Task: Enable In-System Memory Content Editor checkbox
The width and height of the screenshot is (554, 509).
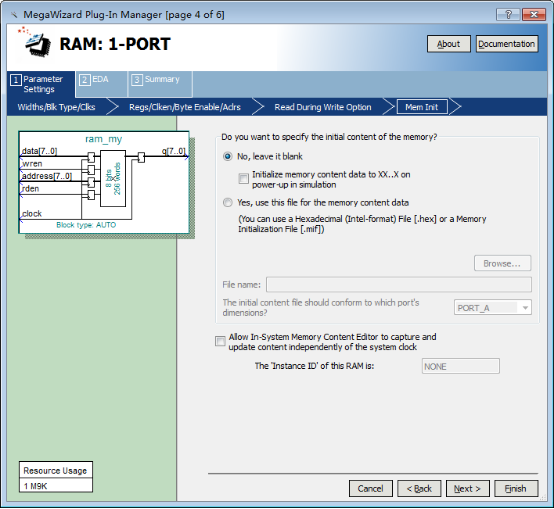Action: pyautogui.click(x=220, y=341)
